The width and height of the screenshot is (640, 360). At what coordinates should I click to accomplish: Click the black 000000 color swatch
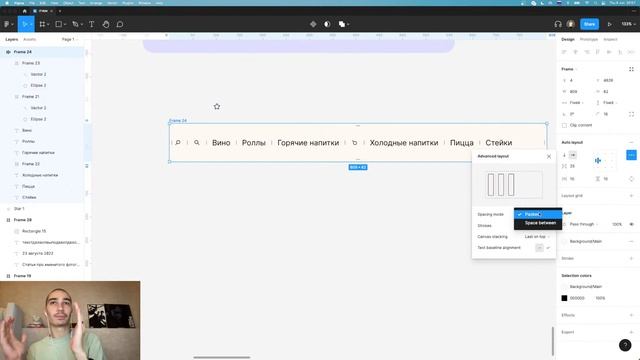564,298
